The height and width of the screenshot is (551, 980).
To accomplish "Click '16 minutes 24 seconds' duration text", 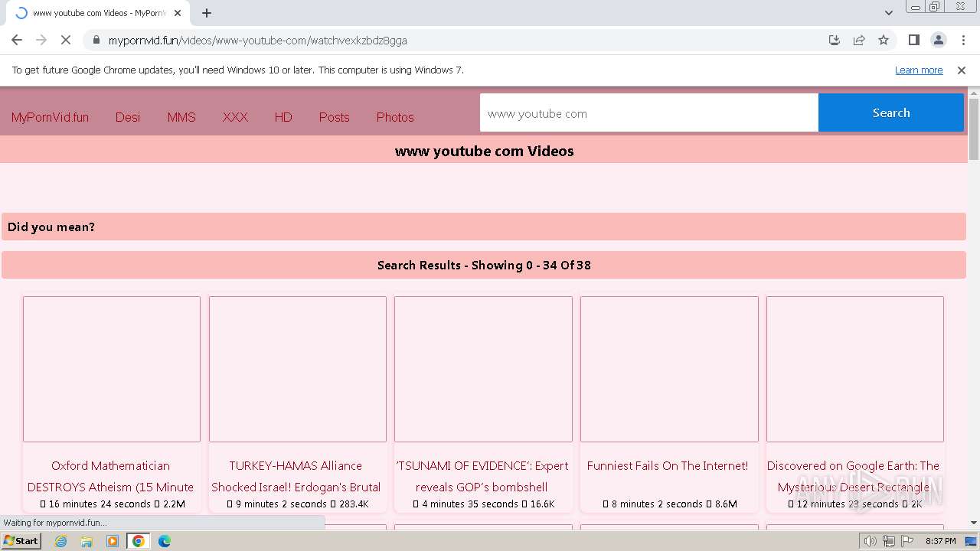I will (100, 504).
